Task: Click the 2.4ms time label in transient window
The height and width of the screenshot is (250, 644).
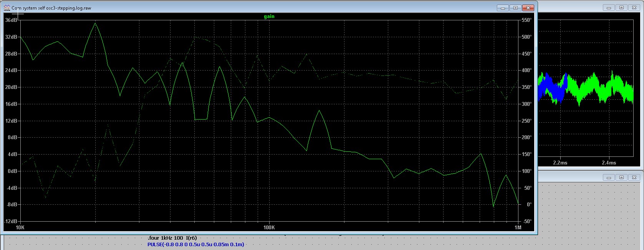Action: point(609,163)
